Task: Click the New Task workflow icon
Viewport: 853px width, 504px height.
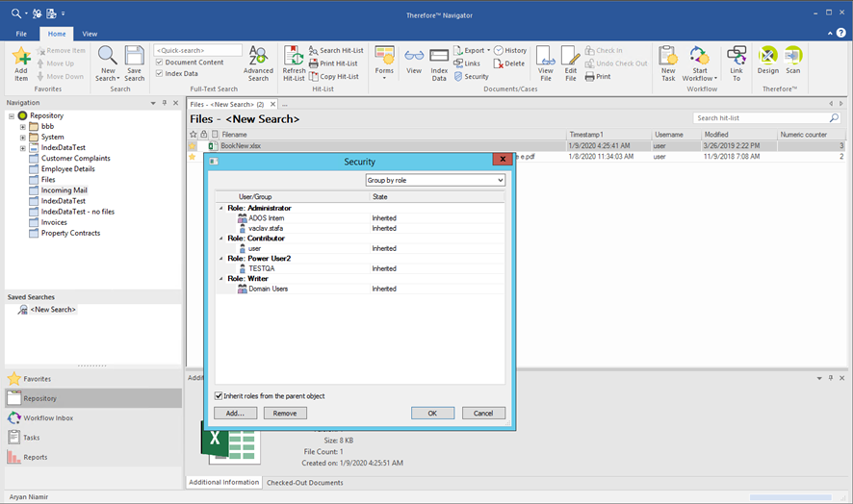Action: [x=667, y=56]
